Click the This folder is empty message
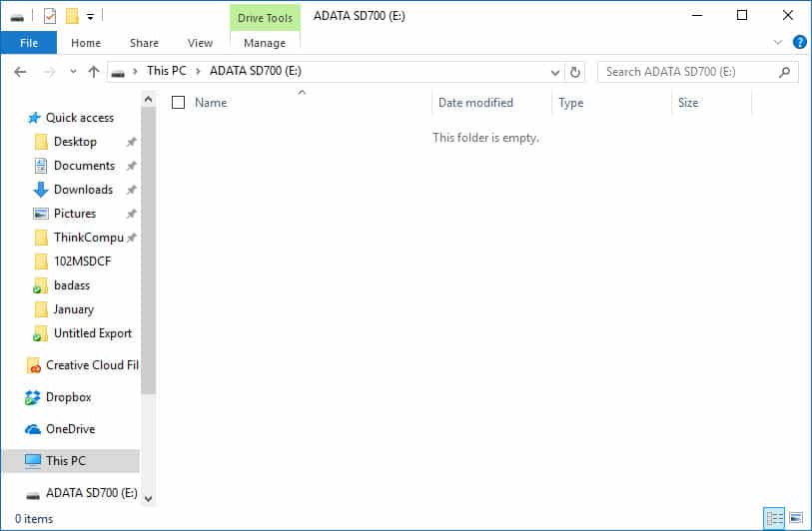Image resolution: width=812 pixels, height=531 pixels. pyautogui.click(x=485, y=138)
